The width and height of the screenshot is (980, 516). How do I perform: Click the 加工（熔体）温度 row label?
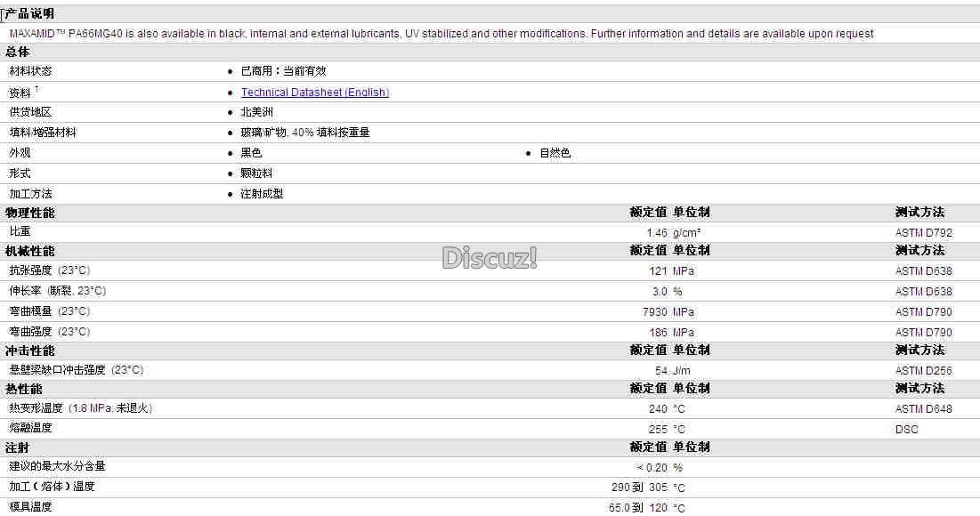coord(52,486)
